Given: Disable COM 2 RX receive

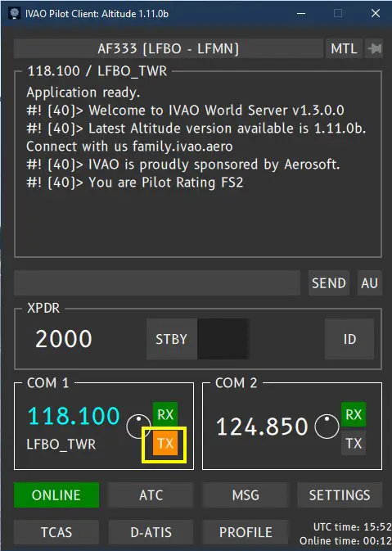Looking at the screenshot, I should (x=354, y=414).
